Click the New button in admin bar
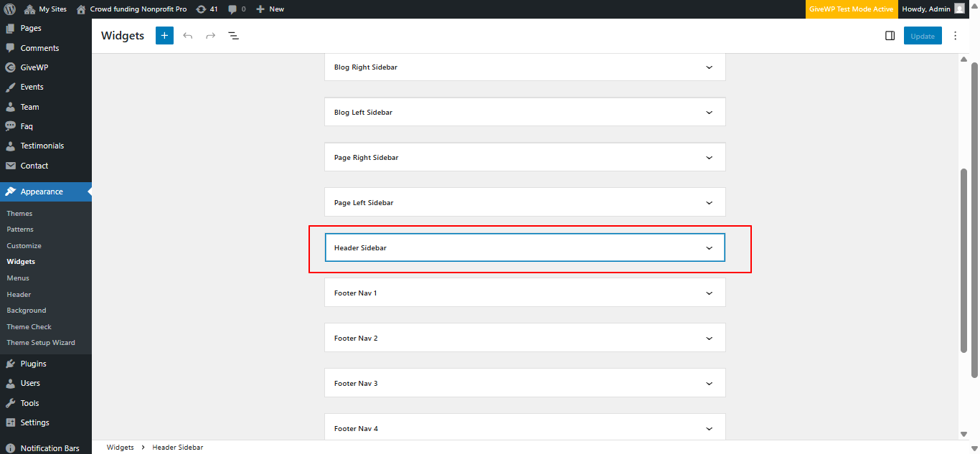 (270, 9)
